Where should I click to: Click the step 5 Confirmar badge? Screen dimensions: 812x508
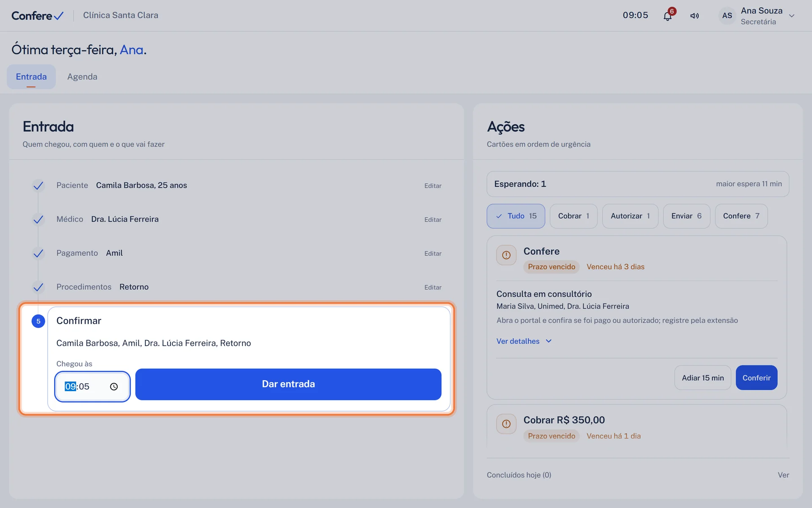pos(38,321)
